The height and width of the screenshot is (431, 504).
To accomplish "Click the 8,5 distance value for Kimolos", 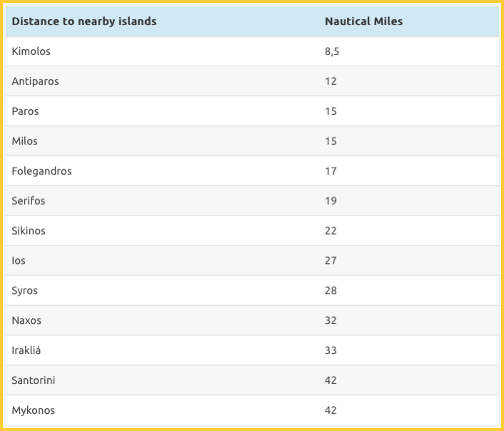I will 332,51.
